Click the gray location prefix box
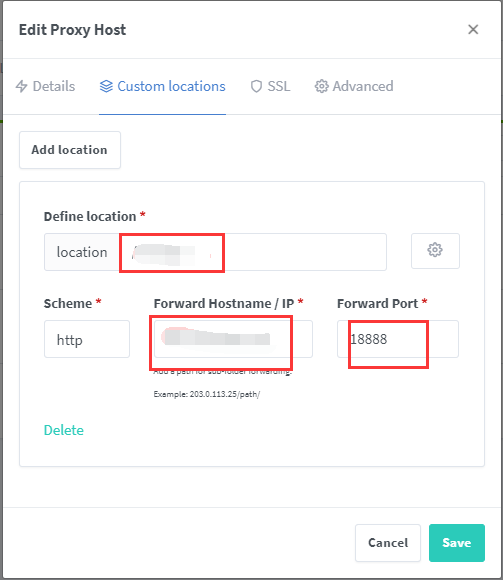503x580 pixels. coord(82,252)
